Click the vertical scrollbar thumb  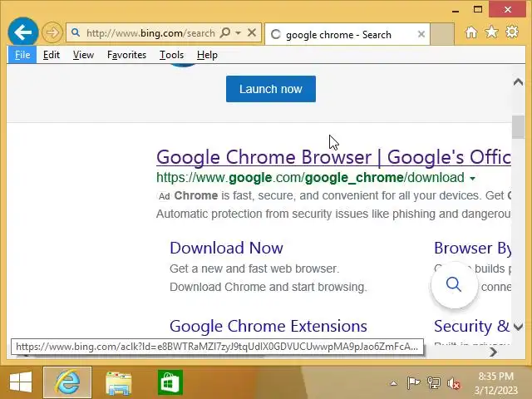(x=518, y=127)
